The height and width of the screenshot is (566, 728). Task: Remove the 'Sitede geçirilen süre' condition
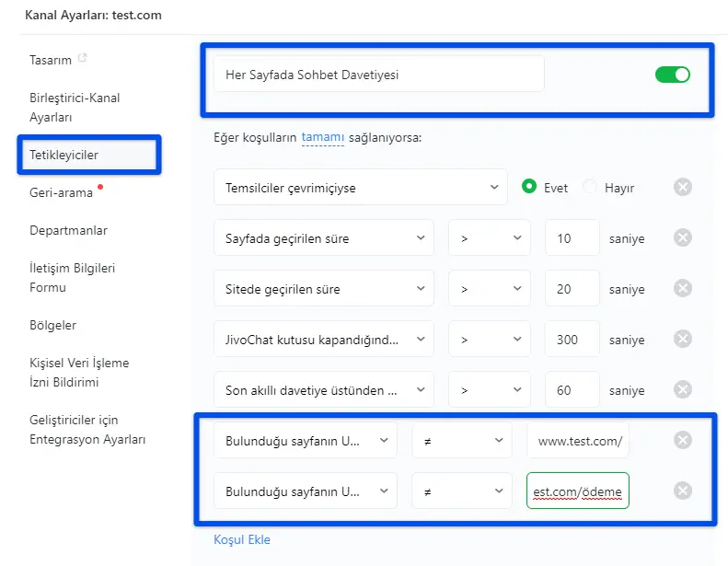tap(683, 289)
